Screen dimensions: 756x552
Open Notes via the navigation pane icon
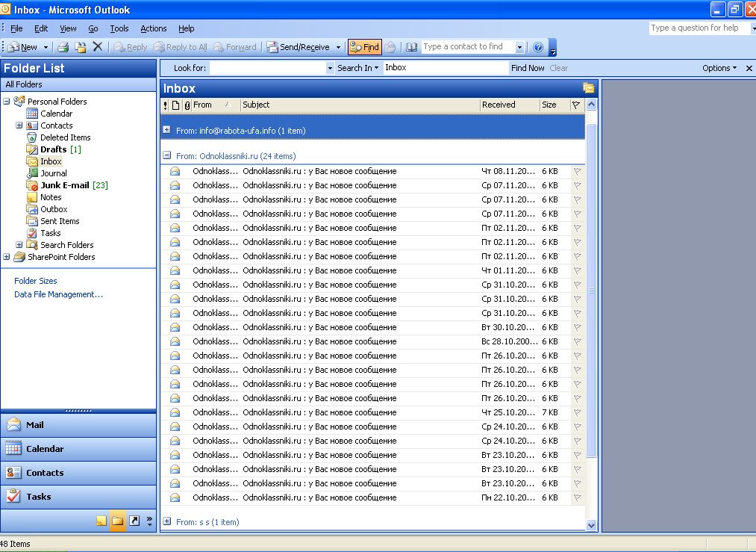(101, 521)
